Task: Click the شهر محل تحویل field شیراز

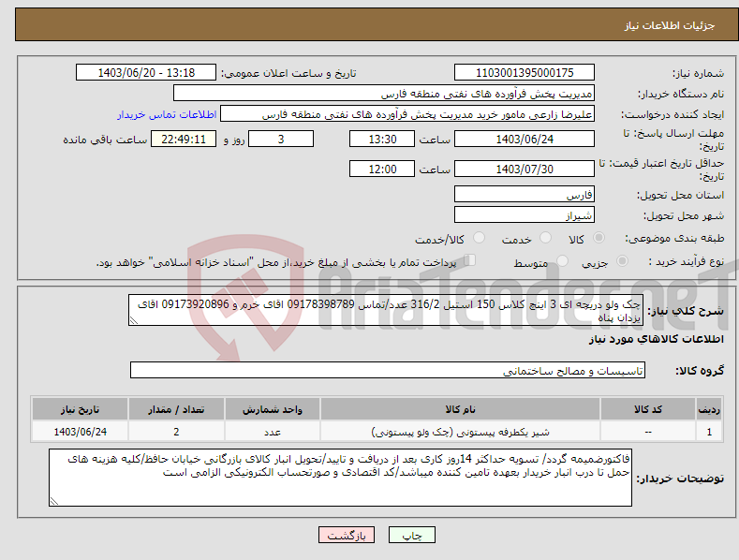Action: coord(525,215)
